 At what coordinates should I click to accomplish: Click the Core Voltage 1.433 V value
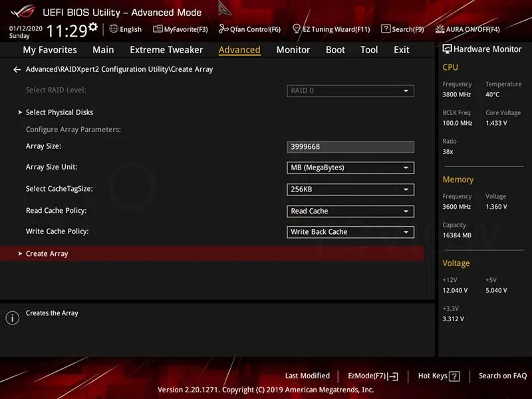tap(496, 123)
